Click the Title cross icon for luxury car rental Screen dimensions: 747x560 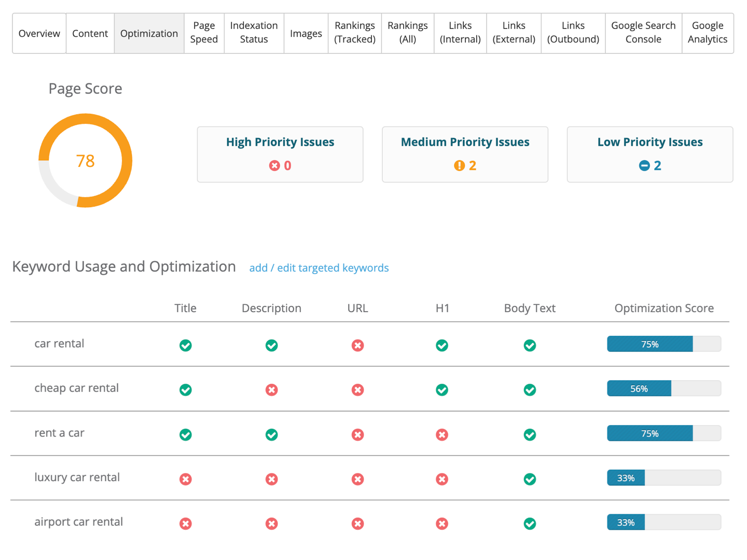pos(186,479)
